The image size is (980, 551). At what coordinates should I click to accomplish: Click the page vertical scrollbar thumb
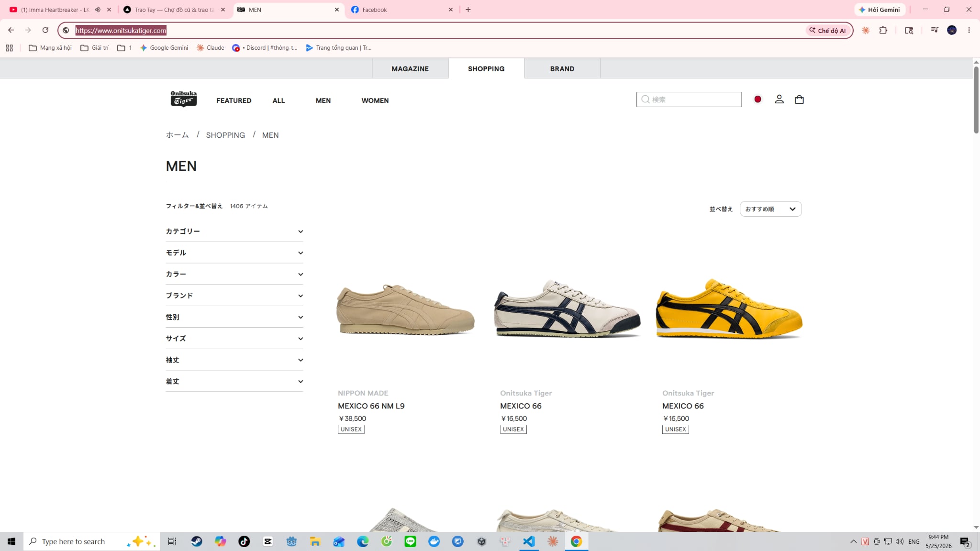[x=976, y=99]
